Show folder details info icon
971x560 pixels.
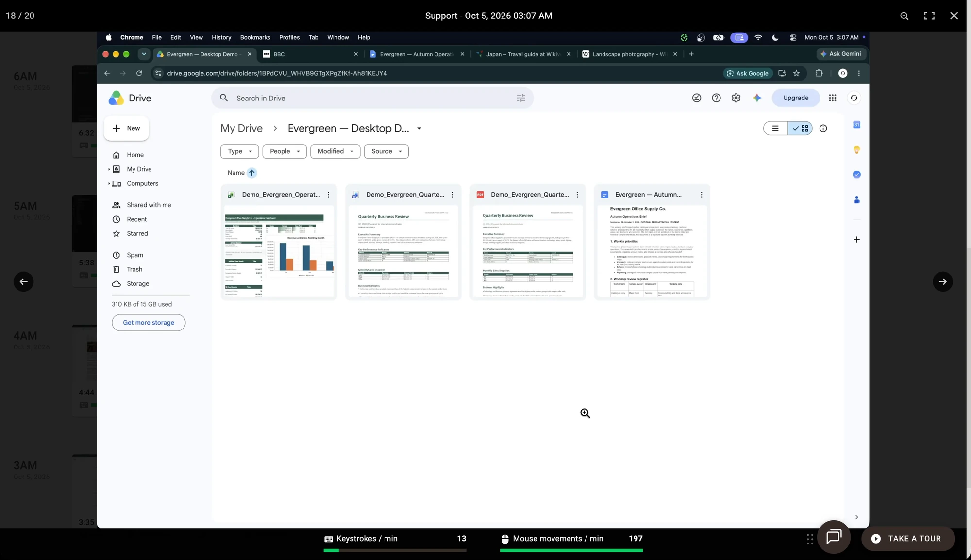[x=823, y=129]
